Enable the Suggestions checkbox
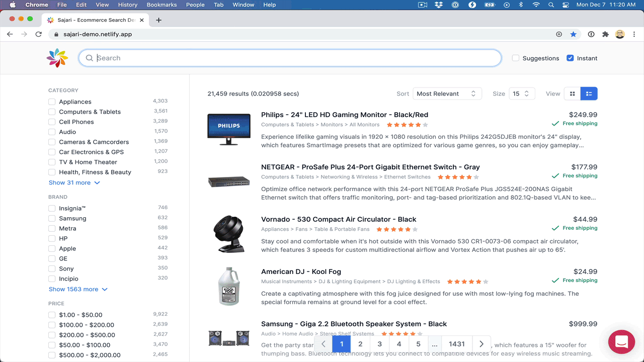Screen dimensions: 644x362 [515, 58]
